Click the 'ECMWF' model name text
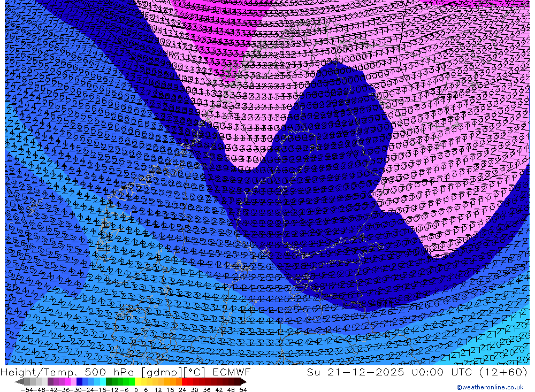Image resolution: width=535 pixels, height=392 pixels. (x=231, y=372)
